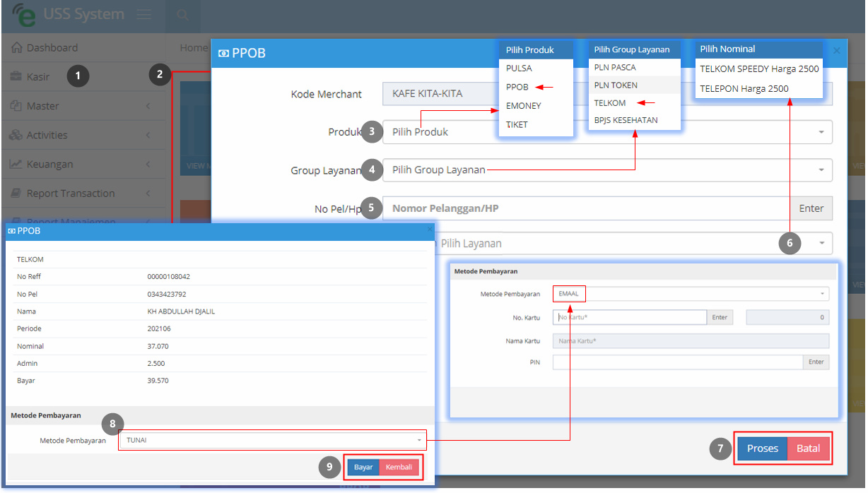Click the Pilih Nominal list header
Viewport: 868px width, 493px height.
(759, 49)
